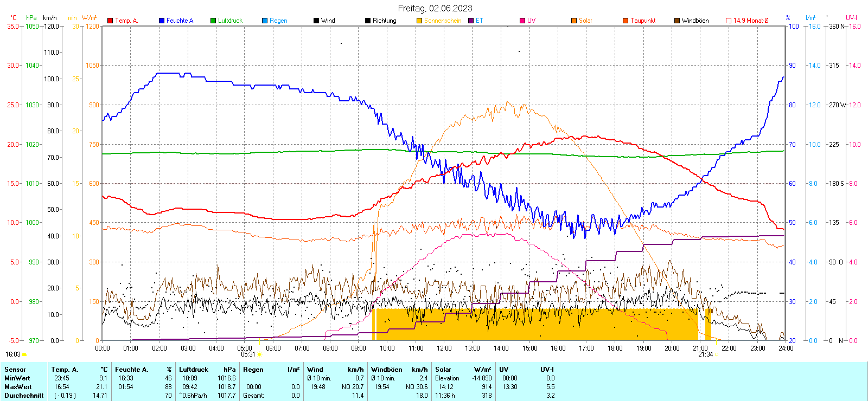Click the sun icon next to 16:03
The width and height of the screenshot is (868, 401).
point(24,354)
